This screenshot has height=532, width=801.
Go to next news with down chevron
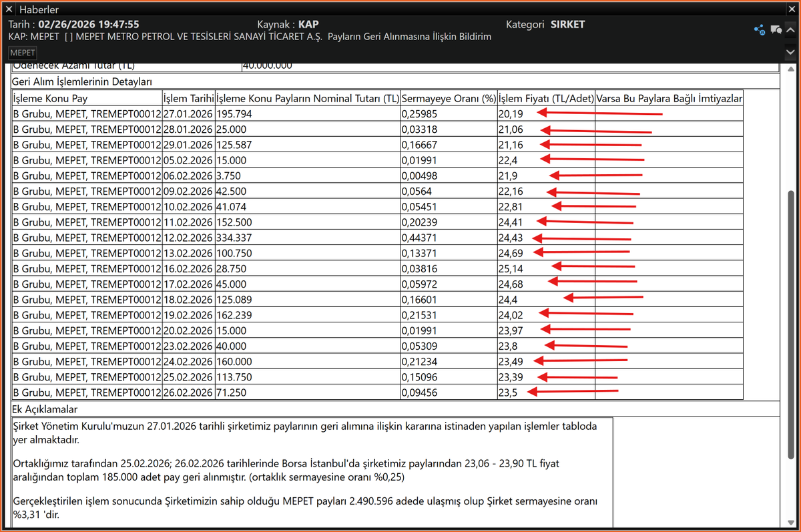tap(791, 51)
